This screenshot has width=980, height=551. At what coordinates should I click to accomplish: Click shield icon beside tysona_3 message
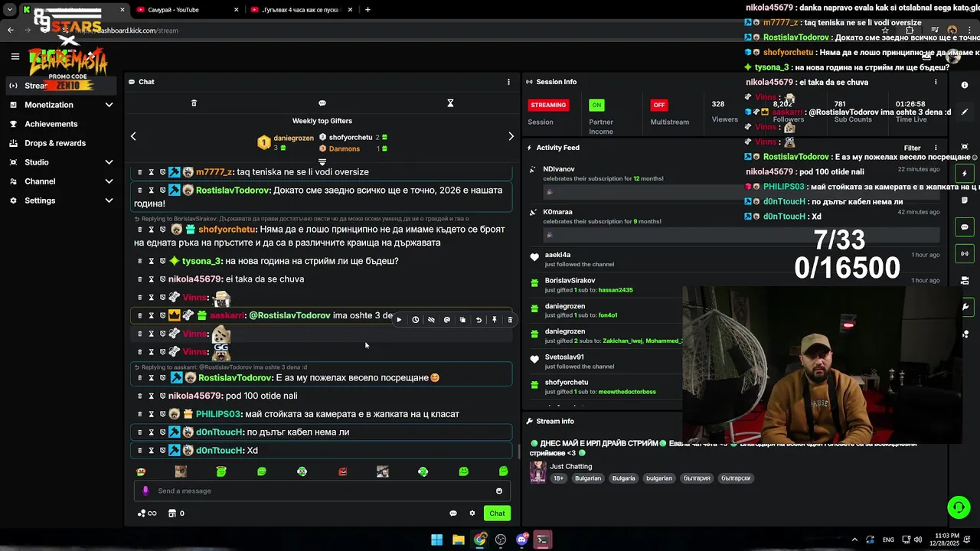(x=162, y=261)
